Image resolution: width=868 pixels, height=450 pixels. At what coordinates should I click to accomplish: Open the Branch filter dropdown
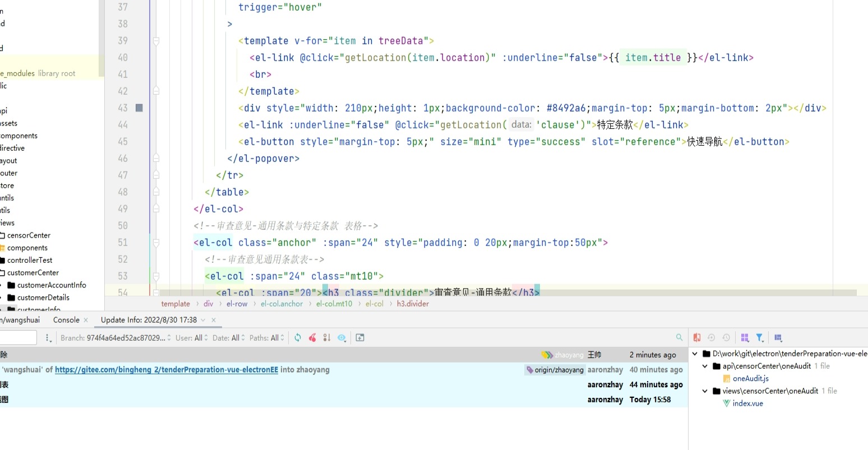pyautogui.click(x=116, y=338)
